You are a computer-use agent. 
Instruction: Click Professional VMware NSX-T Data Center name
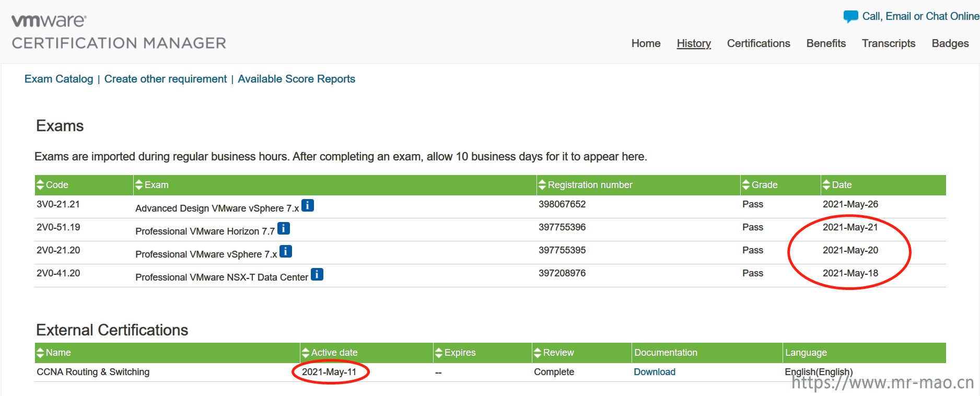coord(221,277)
